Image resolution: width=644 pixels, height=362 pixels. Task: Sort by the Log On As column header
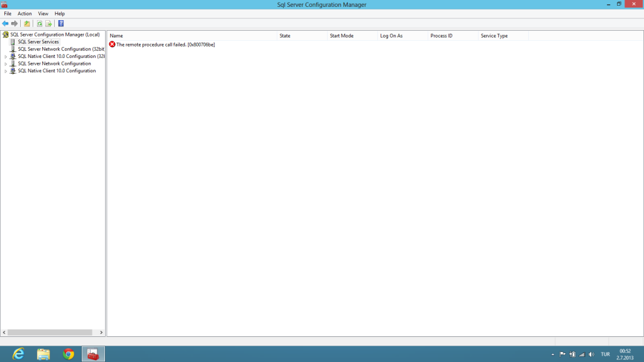click(x=402, y=36)
